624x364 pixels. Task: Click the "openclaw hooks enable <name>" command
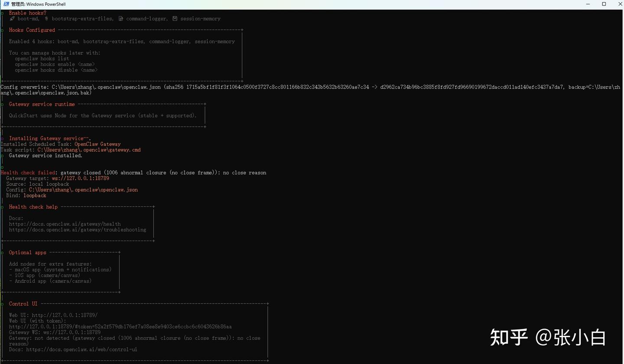[x=55, y=64]
